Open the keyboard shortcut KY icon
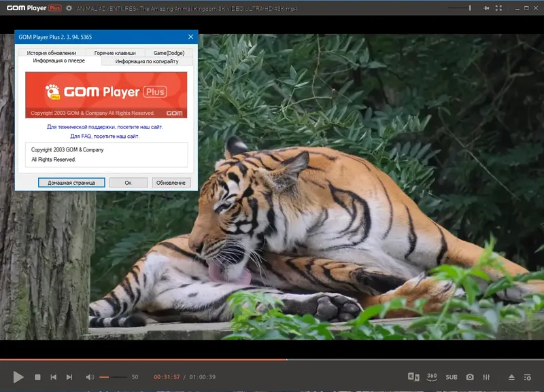This screenshot has width=544, height=392. click(x=413, y=377)
